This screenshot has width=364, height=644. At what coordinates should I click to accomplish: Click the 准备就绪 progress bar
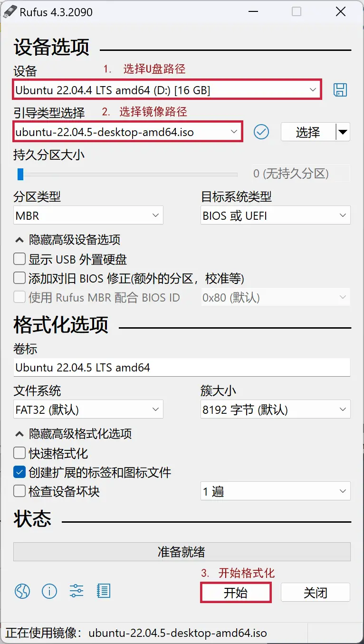tap(182, 552)
